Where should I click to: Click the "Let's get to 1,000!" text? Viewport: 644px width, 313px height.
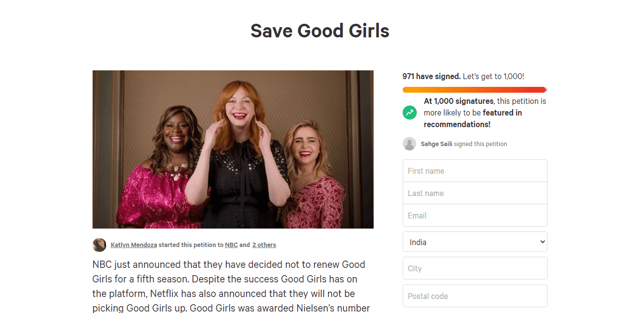coord(493,77)
